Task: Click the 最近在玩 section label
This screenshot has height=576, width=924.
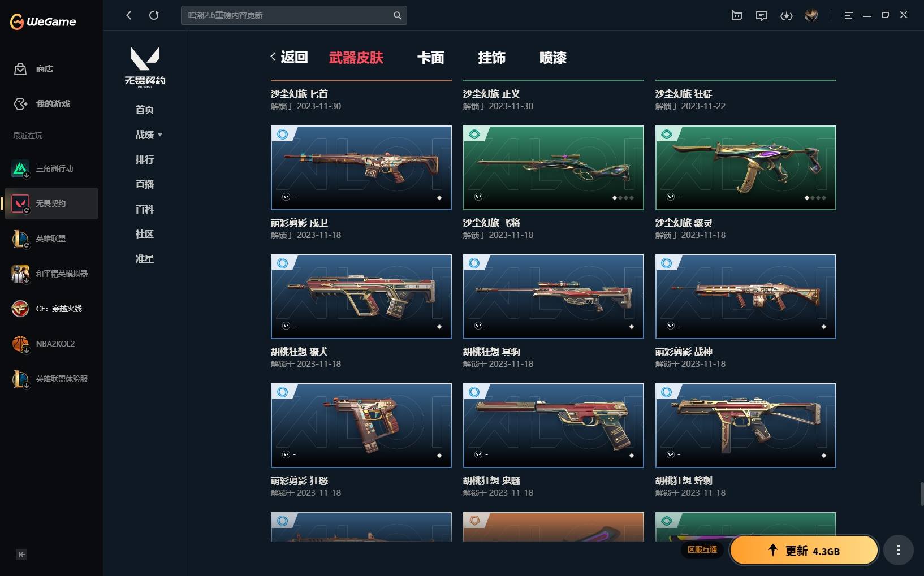Action: point(28,136)
